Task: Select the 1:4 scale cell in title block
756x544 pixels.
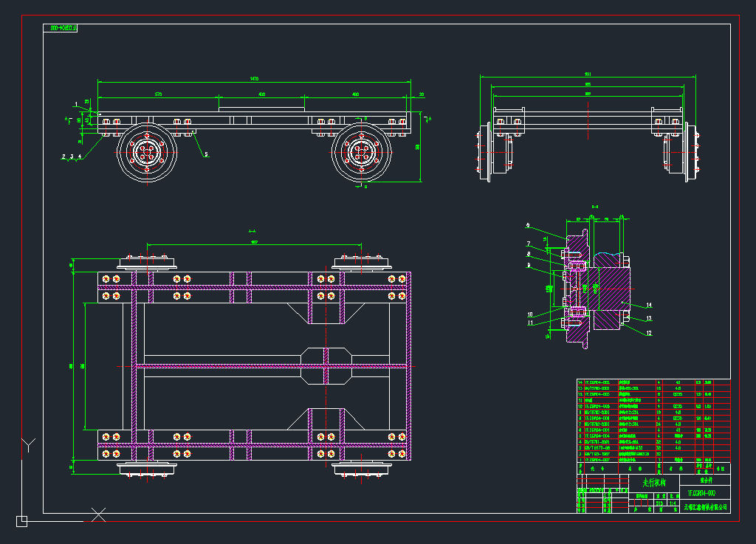Action: tap(673, 503)
